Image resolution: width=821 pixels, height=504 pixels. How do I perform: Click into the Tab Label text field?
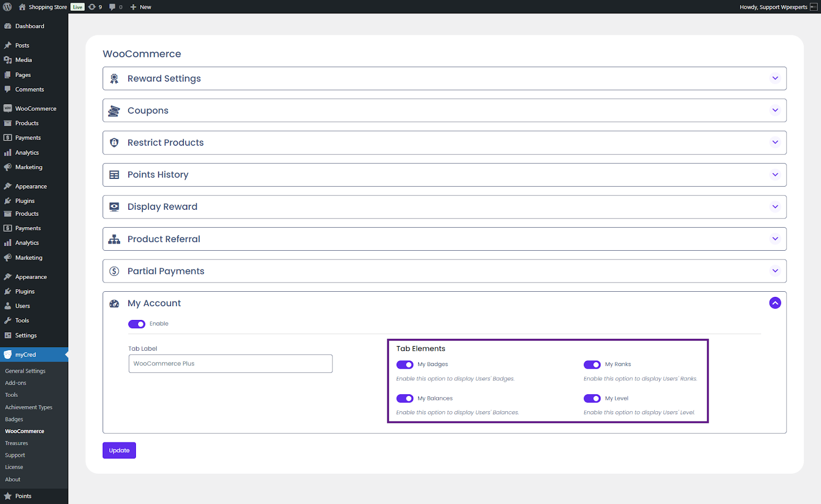click(230, 364)
